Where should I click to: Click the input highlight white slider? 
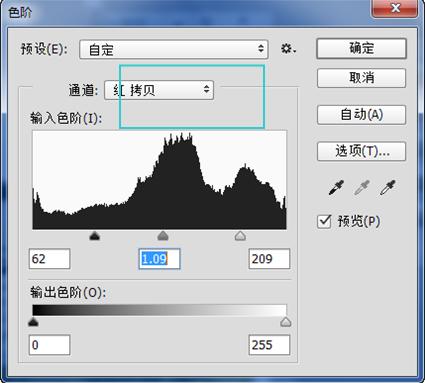[x=240, y=236]
